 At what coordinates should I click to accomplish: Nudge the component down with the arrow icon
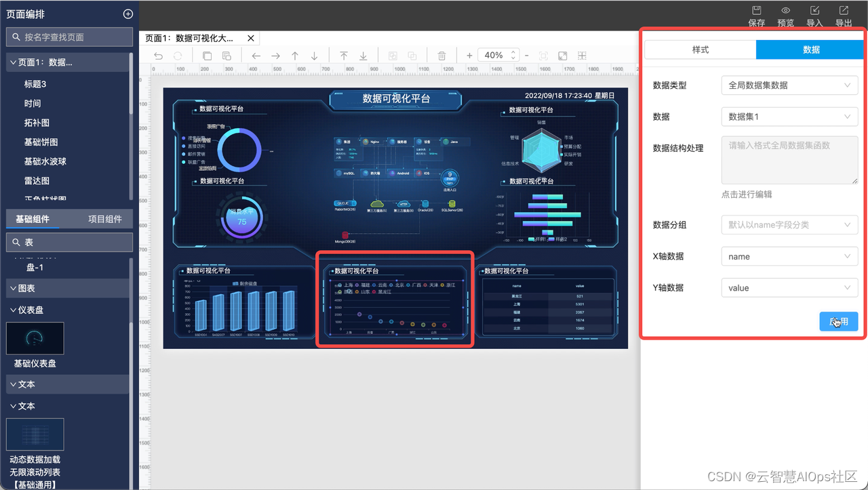tap(315, 56)
